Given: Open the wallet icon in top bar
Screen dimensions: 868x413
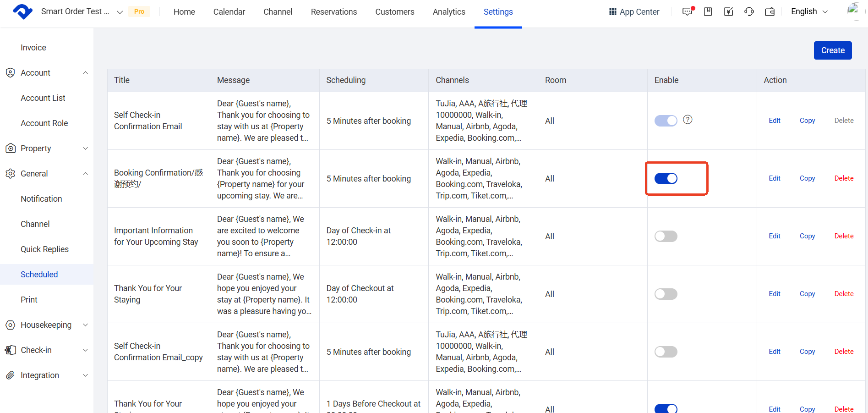Looking at the screenshot, I should click(x=770, y=12).
